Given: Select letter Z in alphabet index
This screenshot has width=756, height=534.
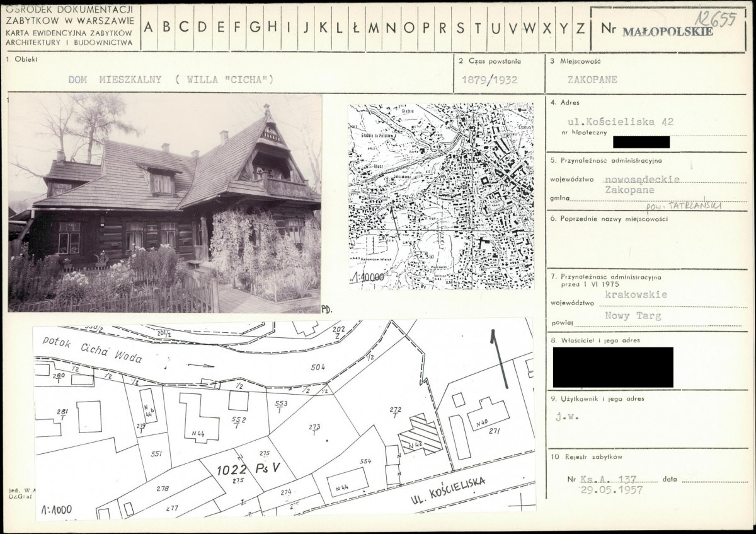Looking at the screenshot, I should (580, 28).
